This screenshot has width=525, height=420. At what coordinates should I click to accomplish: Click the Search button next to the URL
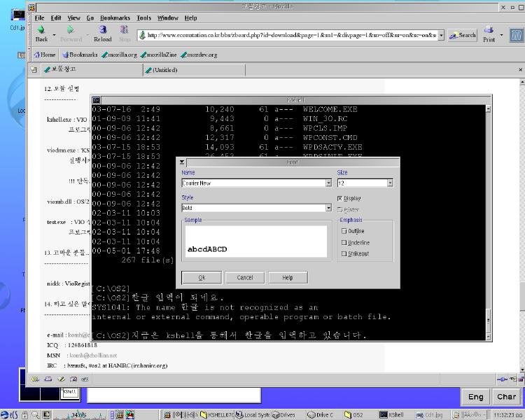click(x=463, y=35)
